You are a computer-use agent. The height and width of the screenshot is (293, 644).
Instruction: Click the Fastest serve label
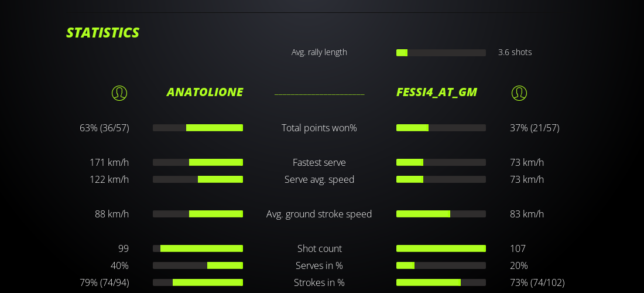(319, 162)
